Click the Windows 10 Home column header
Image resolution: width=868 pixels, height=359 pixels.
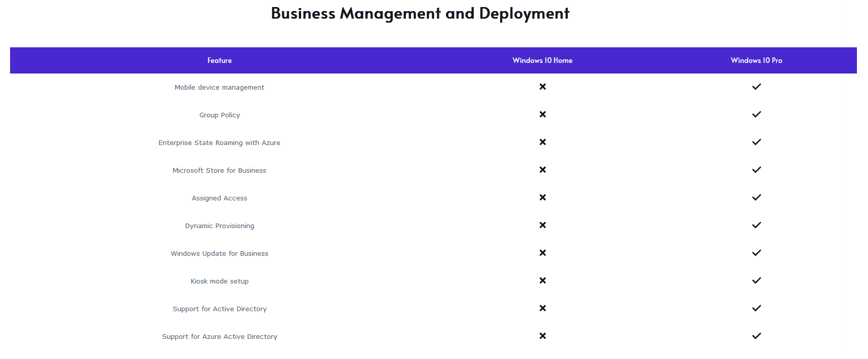[542, 60]
